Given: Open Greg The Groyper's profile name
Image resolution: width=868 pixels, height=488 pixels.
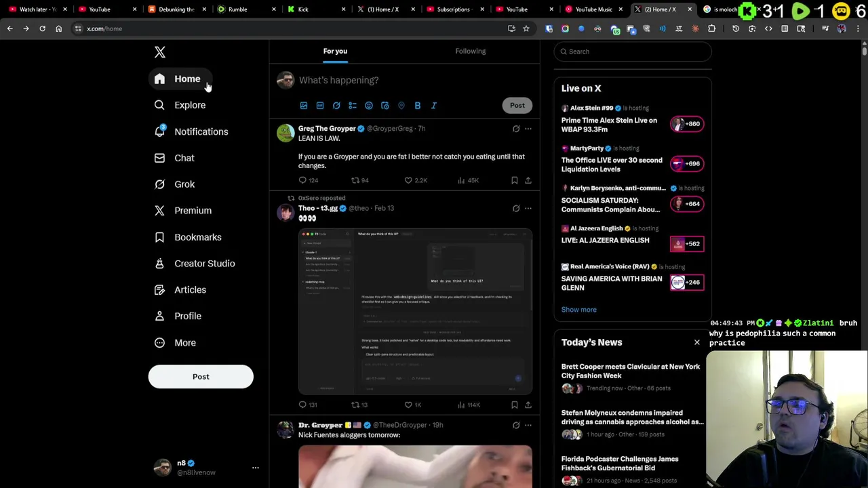Looking at the screenshot, I should pyautogui.click(x=327, y=129).
